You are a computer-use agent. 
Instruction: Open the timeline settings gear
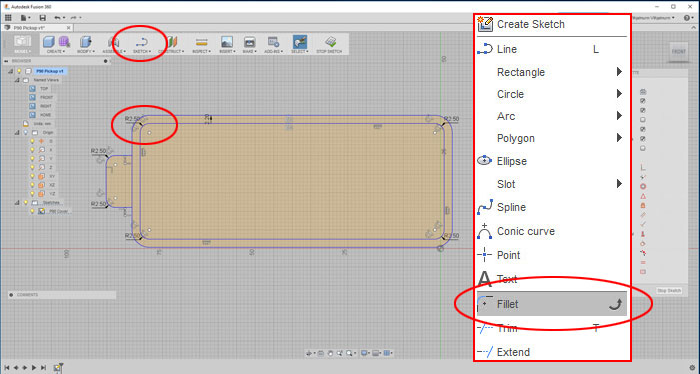[x=693, y=368]
